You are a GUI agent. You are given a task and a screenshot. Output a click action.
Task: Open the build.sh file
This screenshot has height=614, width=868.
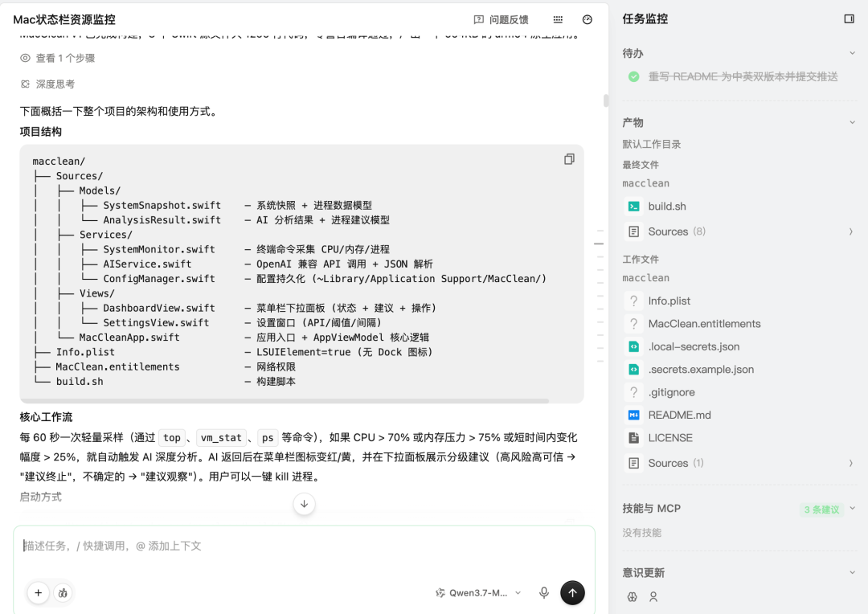click(667, 207)
